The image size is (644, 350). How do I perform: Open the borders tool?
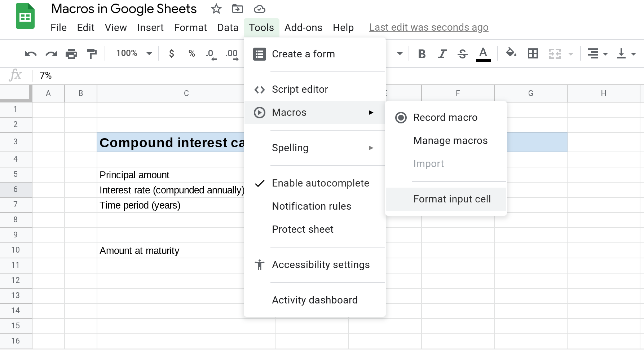[x=533, y=54]
